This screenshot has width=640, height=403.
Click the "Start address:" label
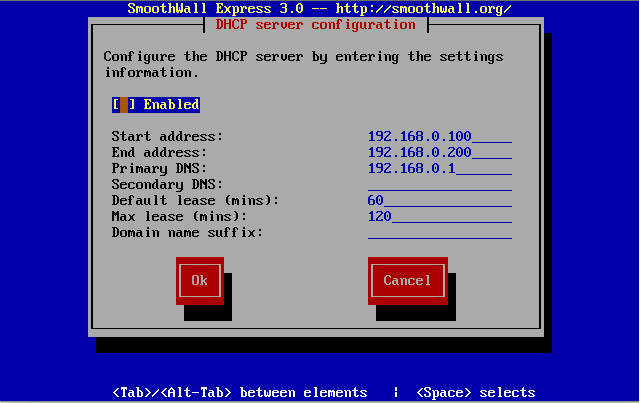click(167, 136)
